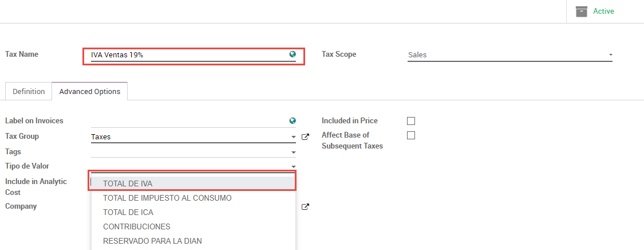The height and width of the screenshot is (250, 644).
Task: Expand the Tags dropdown arrow
Action: 293,153
